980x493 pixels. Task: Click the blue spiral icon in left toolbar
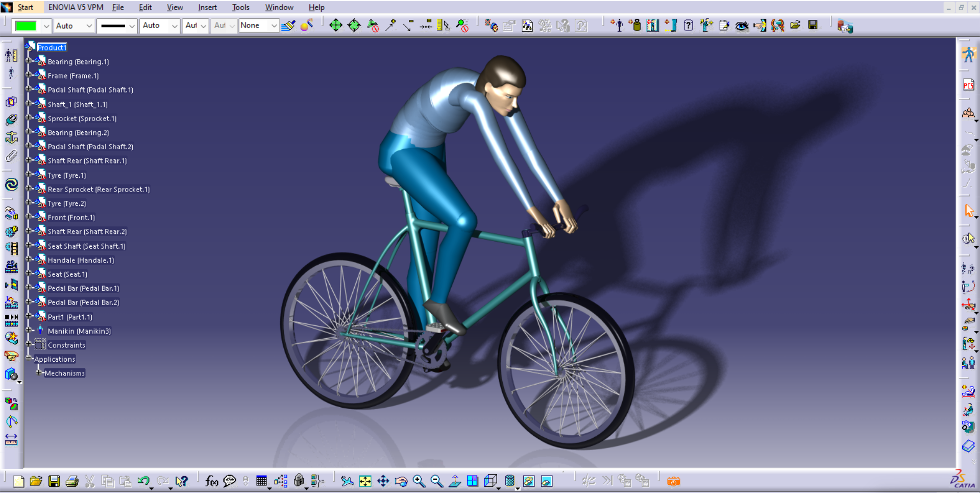point(11,184)
